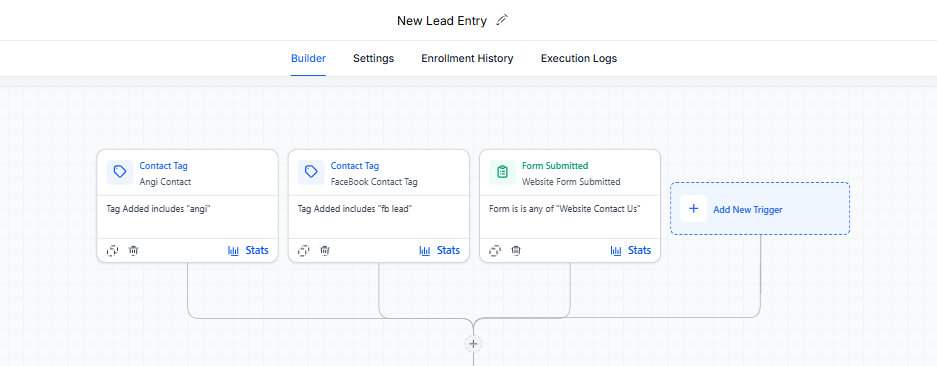Image resolution: width=937 pixels, height=366 pixels.
Task: Click the New Lead Entry workflow title
Action: click(442, 21)
